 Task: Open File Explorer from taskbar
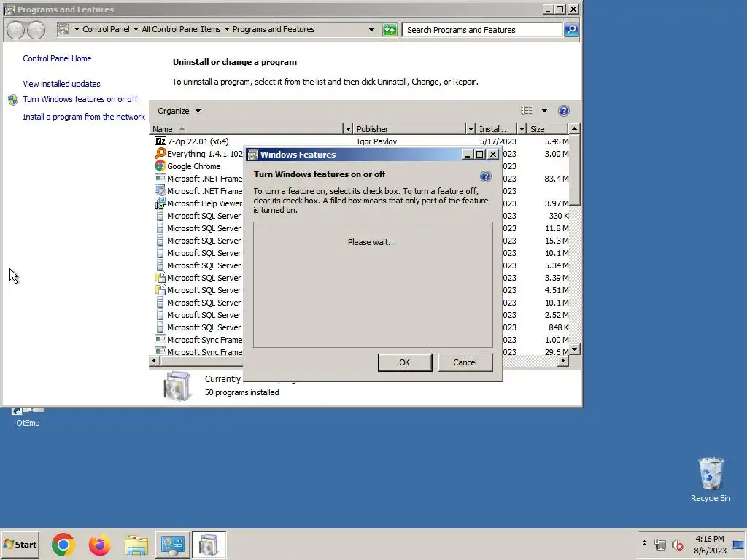click(136, 545)
